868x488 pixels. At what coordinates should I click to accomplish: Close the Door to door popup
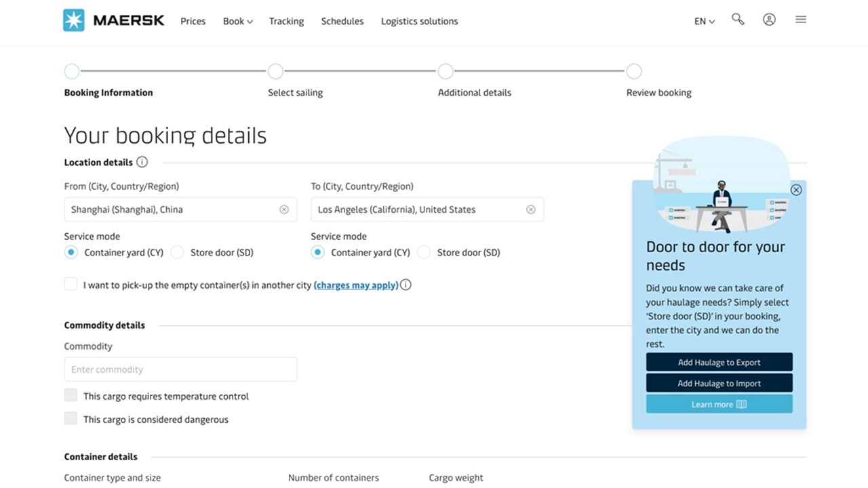(796, 190)
